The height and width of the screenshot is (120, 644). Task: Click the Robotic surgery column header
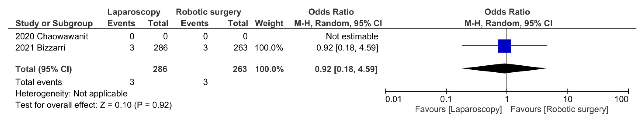[209, 12]
